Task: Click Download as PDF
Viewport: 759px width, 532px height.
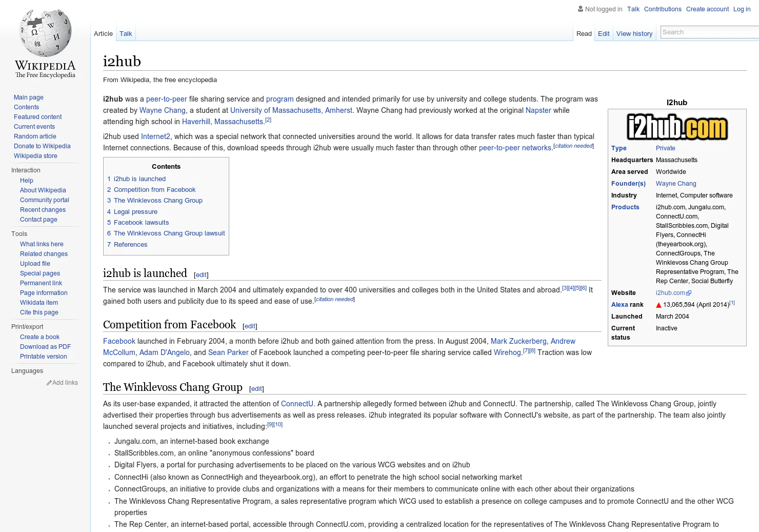Action: click(45, 347)
